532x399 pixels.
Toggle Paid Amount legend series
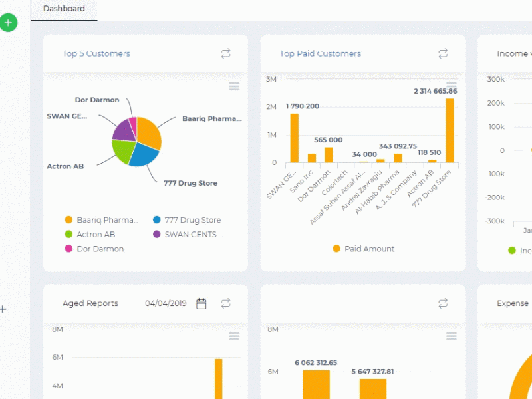tap(364, 249)
